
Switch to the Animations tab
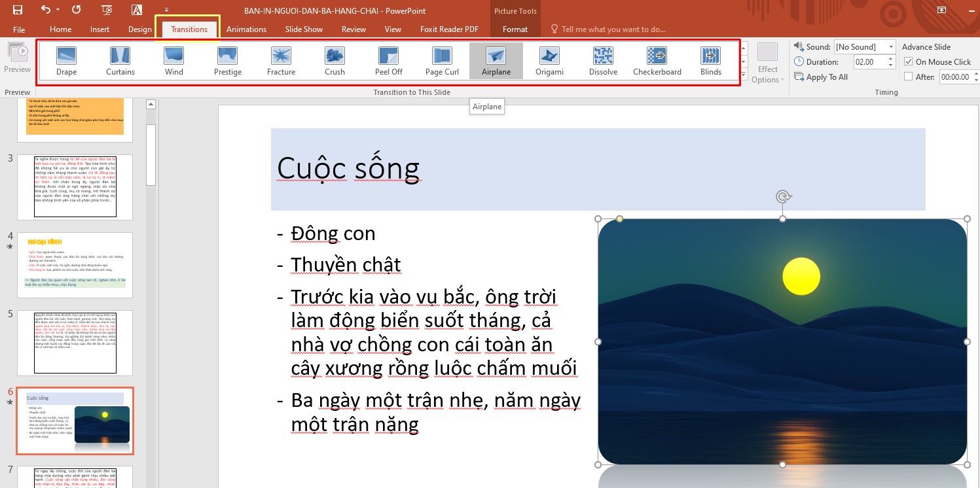(x=246, y=29)
